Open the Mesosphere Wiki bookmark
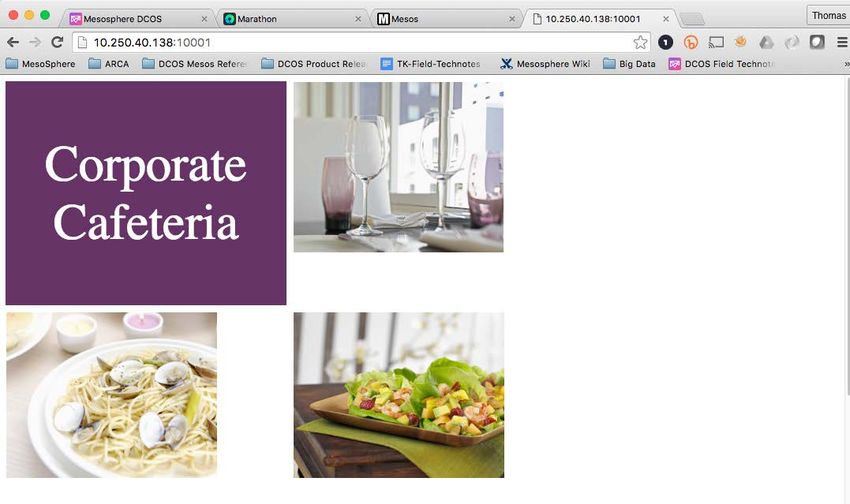Viewport: 850px width, 504px height. [x=545, y=64]
